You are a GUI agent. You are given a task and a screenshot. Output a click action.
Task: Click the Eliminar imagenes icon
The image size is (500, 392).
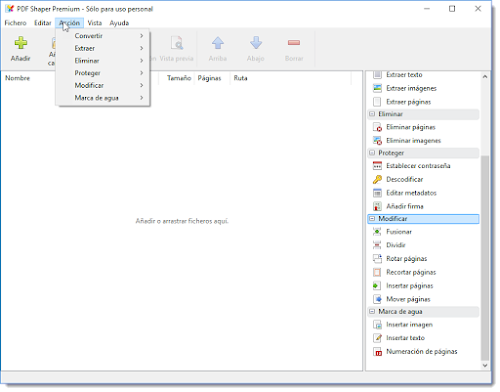tap(377, 141)
